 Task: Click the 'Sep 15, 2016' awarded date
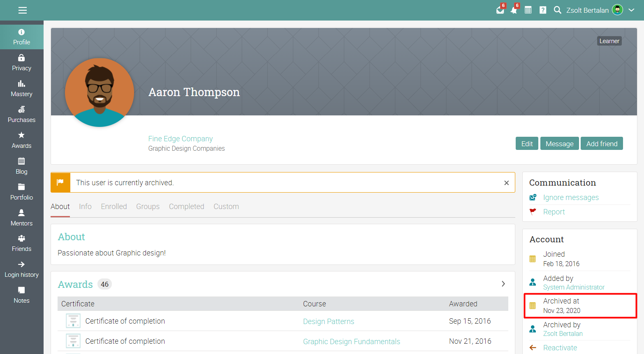pyautogui.click(x=470, y=321)
